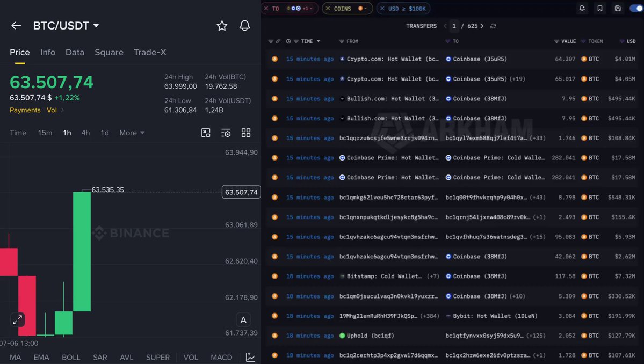
Task: Save the current filter with disk icon
Action: (618, 8)
